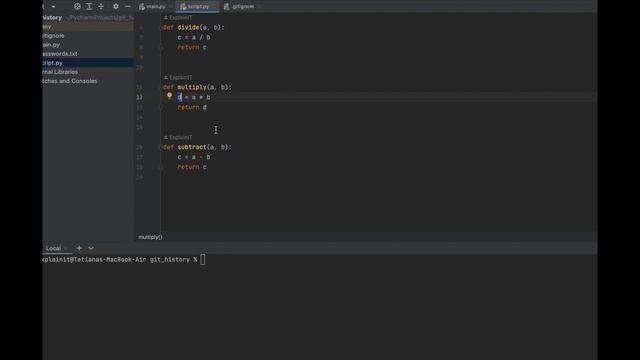Click the terminal prompt cursor
The height and width of the screenshot is (360, 640).
point(203,260)
